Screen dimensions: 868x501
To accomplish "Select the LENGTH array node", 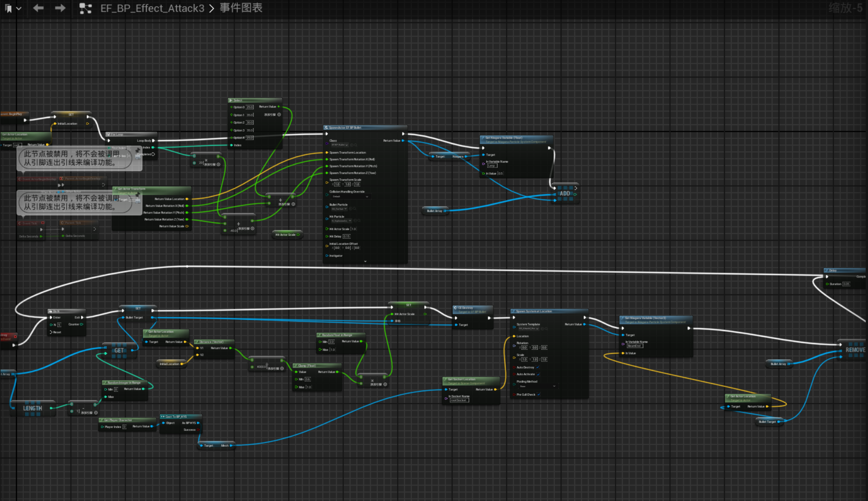I will click(x=32, y=408).
